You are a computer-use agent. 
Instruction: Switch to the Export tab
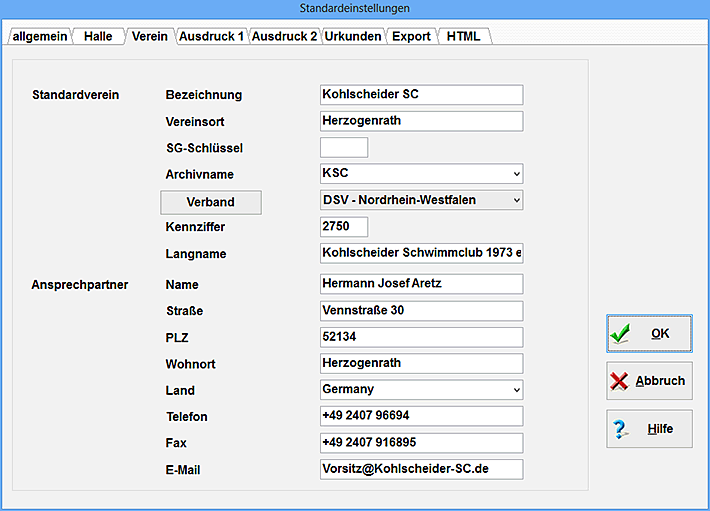411,36
